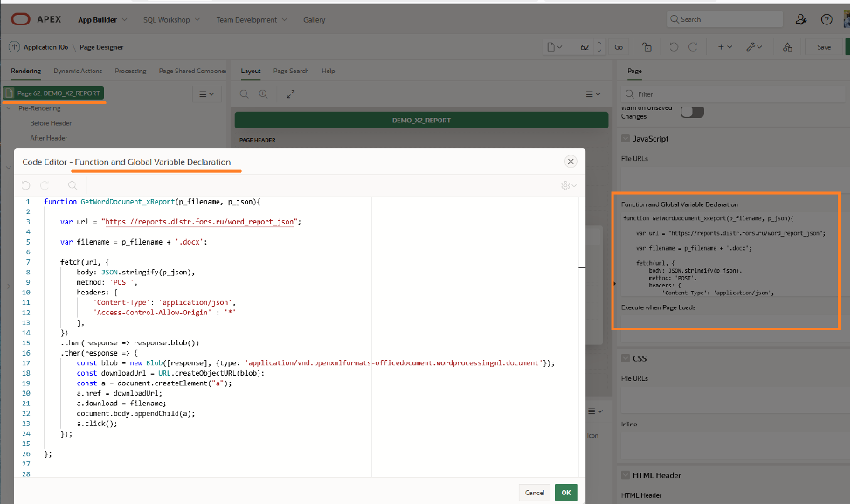Toggle the Warn on Unsaved Changes switch
Screen dimensions: 851x504
(692, 112)
